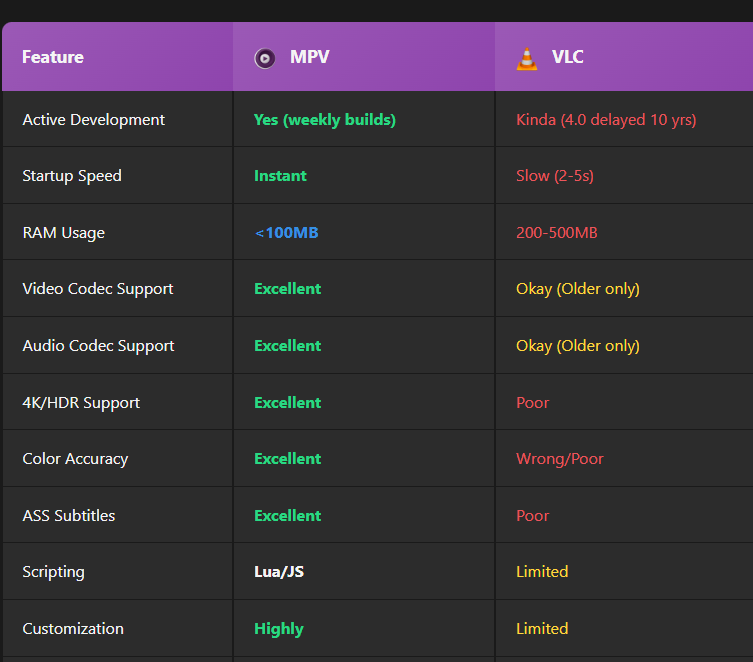Select the Feature column header
This screenshot has height=662, width=753.
click(53, 57)
